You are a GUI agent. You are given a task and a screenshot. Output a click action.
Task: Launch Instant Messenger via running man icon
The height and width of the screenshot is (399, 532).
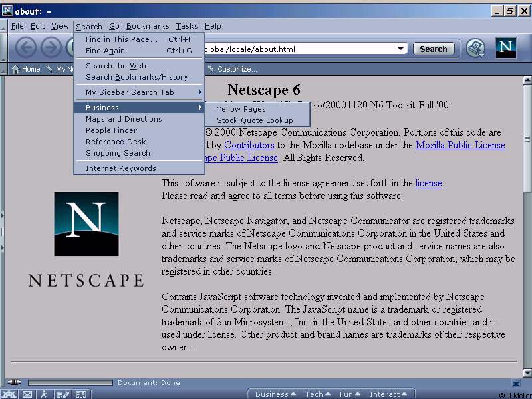click(x=44, y=394)
